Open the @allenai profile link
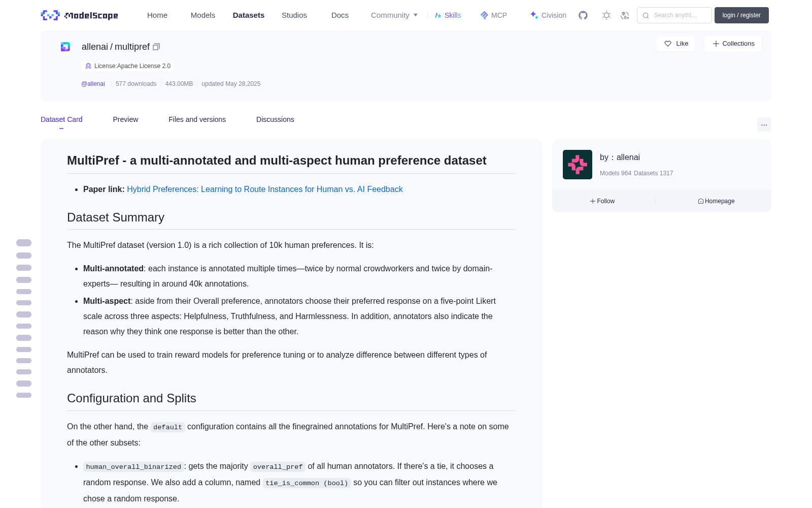 click(93, 84)
